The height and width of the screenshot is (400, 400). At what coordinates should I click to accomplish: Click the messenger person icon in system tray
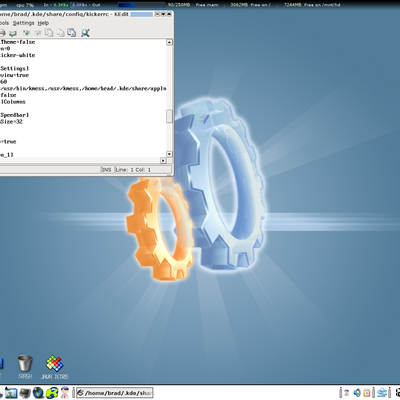(347, 393)
